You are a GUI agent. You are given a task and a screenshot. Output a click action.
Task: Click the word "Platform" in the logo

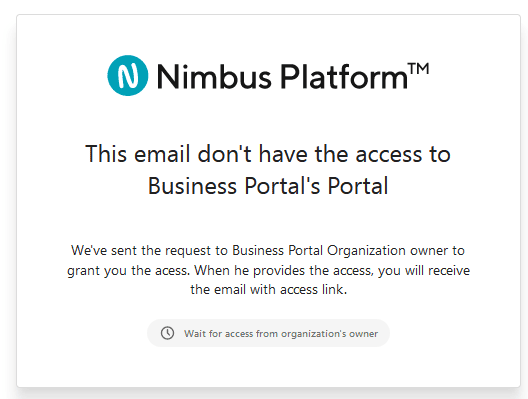coord(344,77)
